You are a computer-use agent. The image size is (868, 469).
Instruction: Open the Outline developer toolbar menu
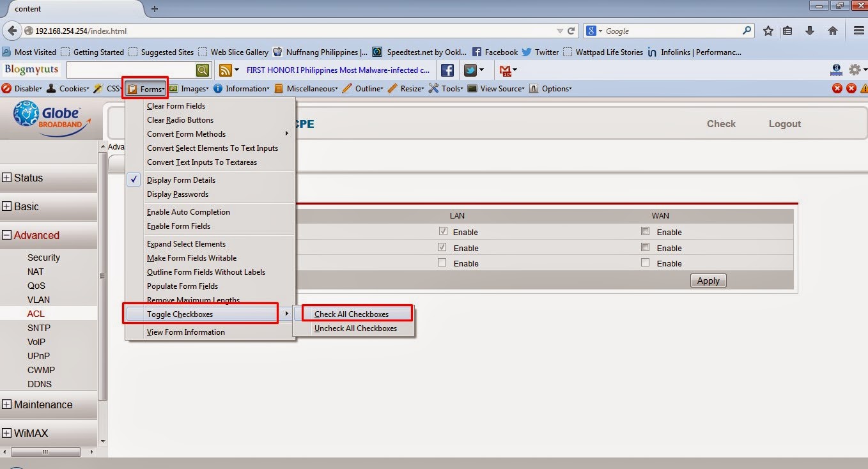[362, 89]
